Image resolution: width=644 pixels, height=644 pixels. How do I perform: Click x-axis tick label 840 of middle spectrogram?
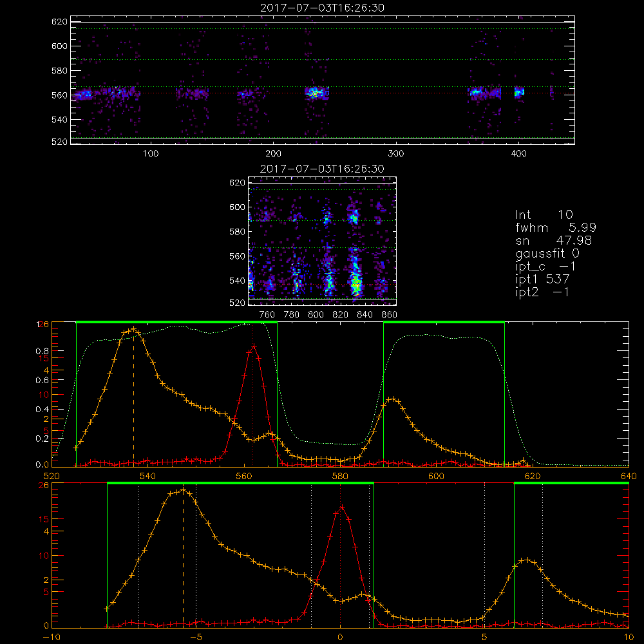point(365,315)
